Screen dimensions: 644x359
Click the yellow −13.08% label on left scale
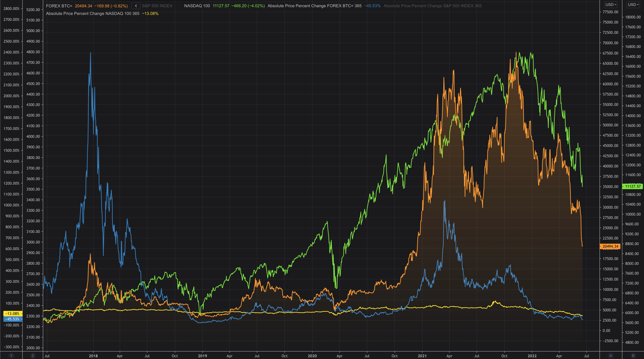click(x=11, y=313)
